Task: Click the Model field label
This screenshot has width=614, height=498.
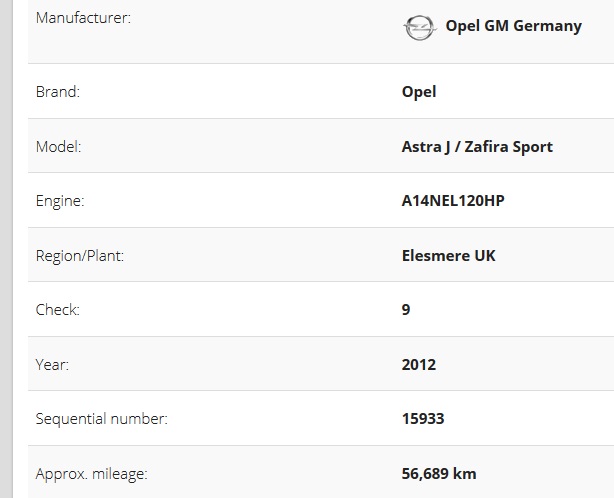Action: [x=58, y=146]
